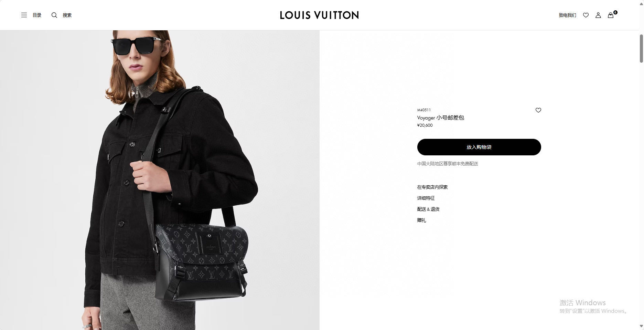Add Voyager bag to wishlist heart
The width and height of the screenshot is (644, 330).
538,110
